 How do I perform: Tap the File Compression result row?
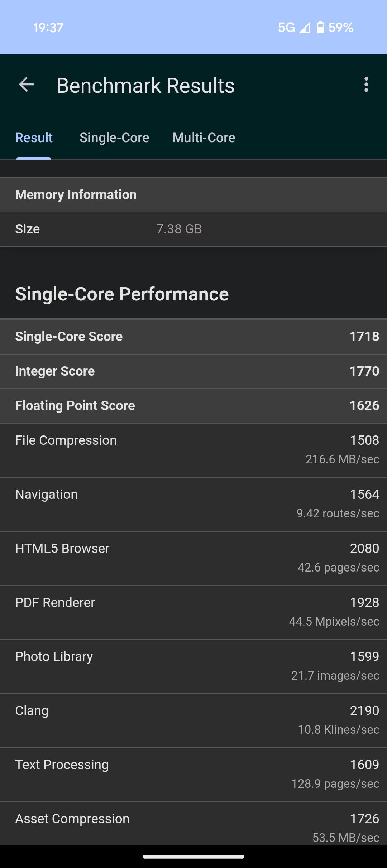193,450
